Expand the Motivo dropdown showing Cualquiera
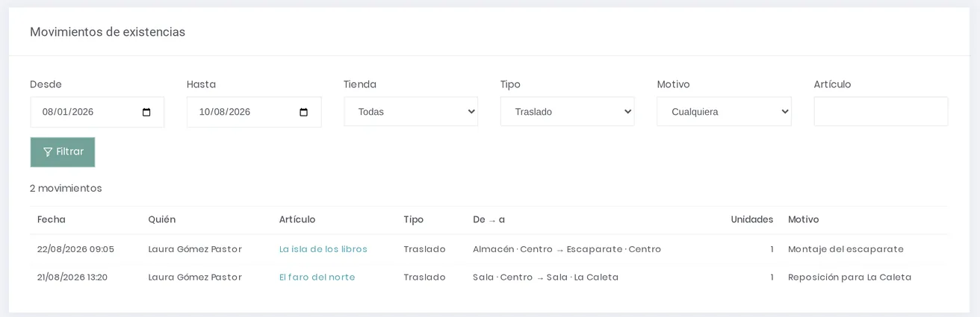The width and height of the screenshot is (980, 317). coord(725,112)
